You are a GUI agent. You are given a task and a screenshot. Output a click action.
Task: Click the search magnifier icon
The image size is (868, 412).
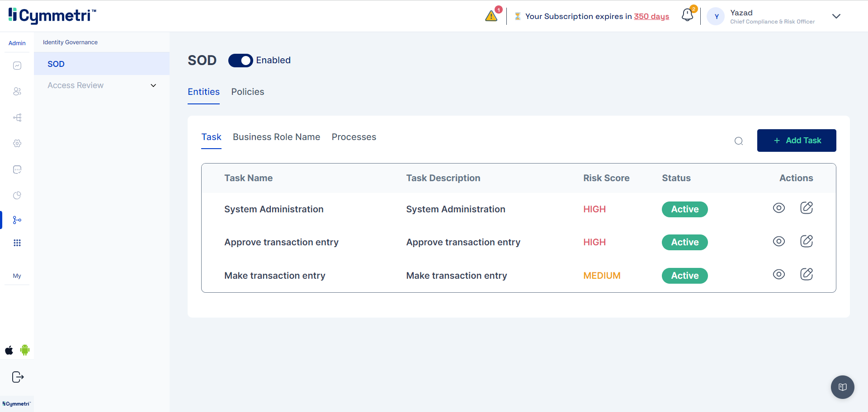[739, 141]
